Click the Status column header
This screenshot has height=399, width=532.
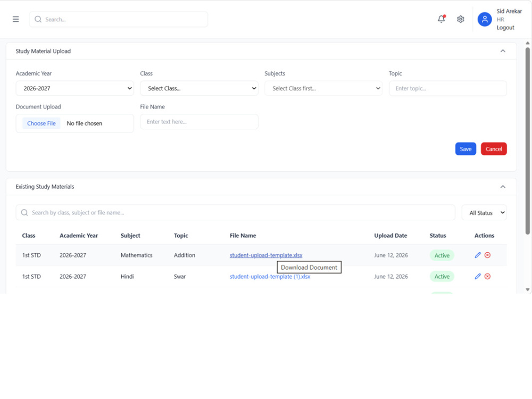(x=438, y=236)
